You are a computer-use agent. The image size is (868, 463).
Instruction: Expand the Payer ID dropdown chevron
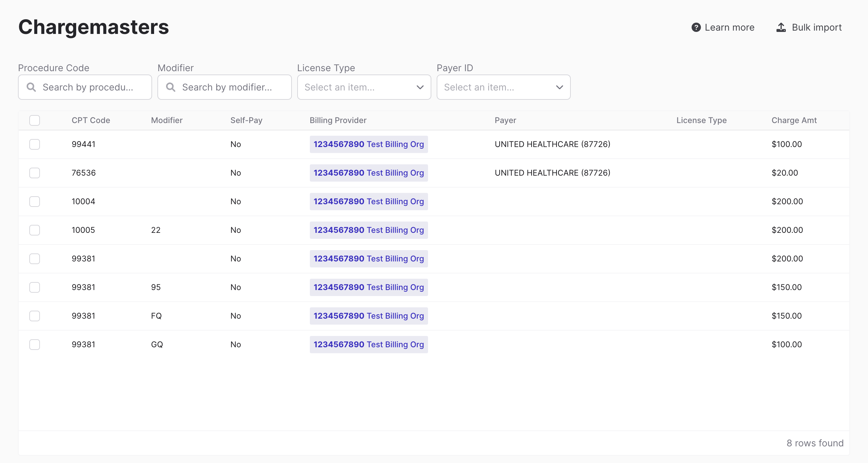[559, 87]
